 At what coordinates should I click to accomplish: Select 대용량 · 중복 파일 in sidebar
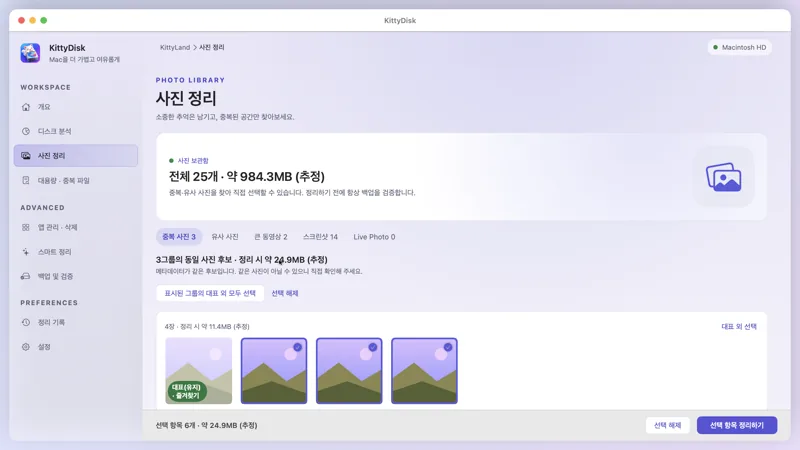click(76, 180)
